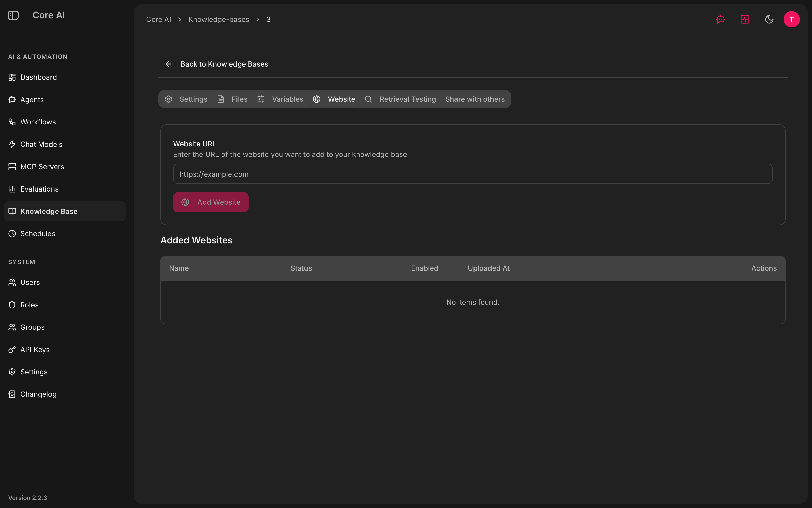The height and width of the screenshot is (508, 812).
Task: Click the document icon on Files tab
Action: click(221, 99)
